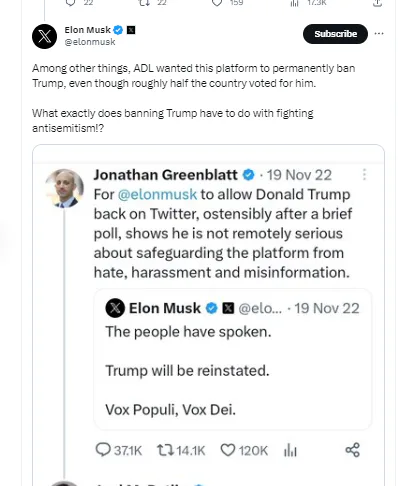Image resolution: width=398 pixels, height=486 pixels.
Task: Click the Jonathan Greenblatt name link
Action: tap(165, 175)
